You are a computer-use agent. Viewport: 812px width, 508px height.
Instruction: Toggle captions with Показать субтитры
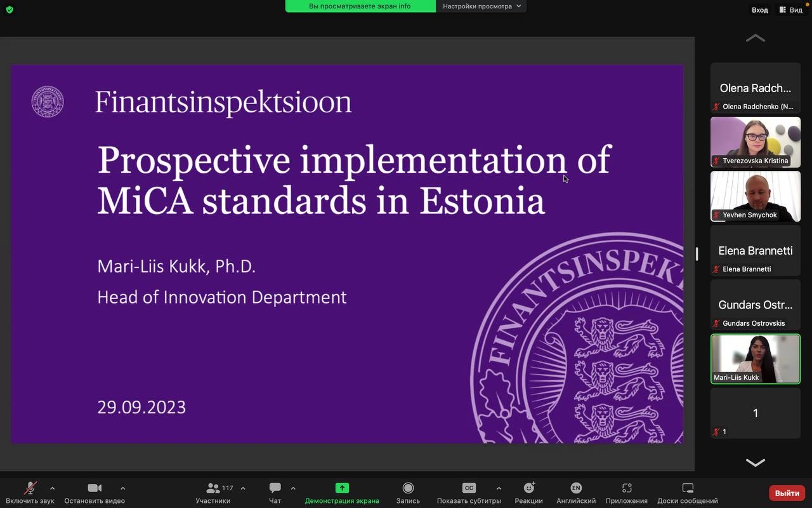click(x=469, y=488)
